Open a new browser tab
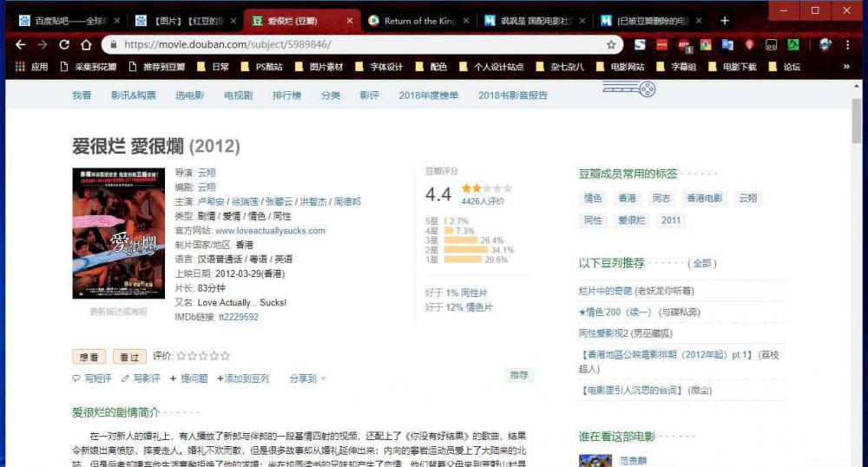The image size is (868, 467). click(725, 21)
